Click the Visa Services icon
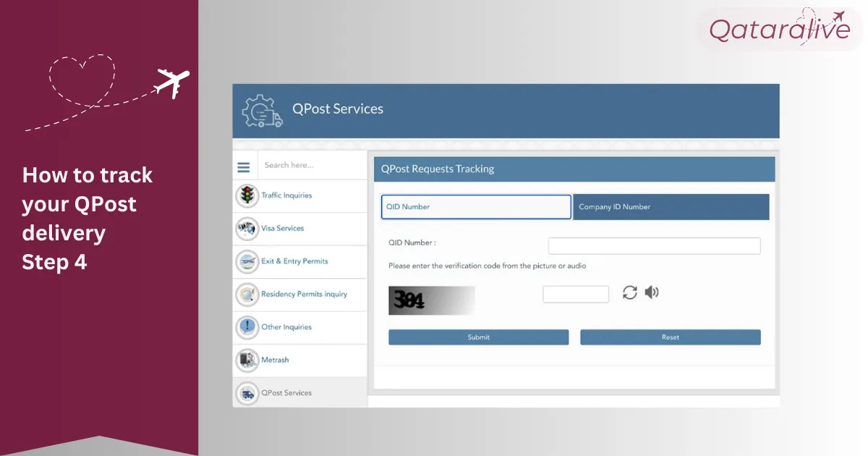868x456 pixels. click(247, 229)
